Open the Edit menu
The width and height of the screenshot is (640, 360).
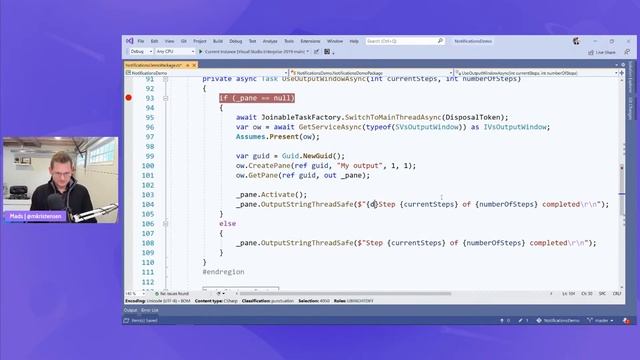[154, 41]
